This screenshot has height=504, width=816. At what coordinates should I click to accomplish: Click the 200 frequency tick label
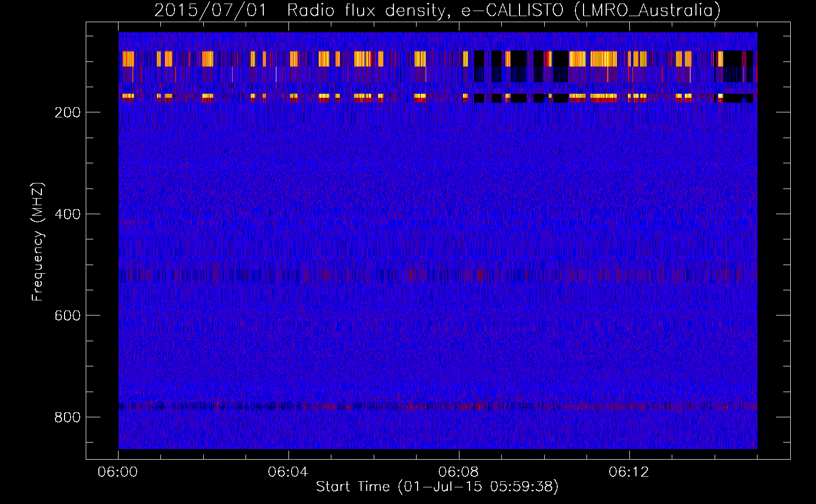68,112
